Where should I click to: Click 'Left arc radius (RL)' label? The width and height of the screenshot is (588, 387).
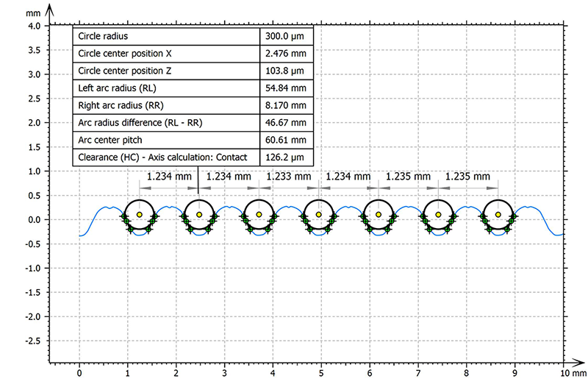coord(117,88)
